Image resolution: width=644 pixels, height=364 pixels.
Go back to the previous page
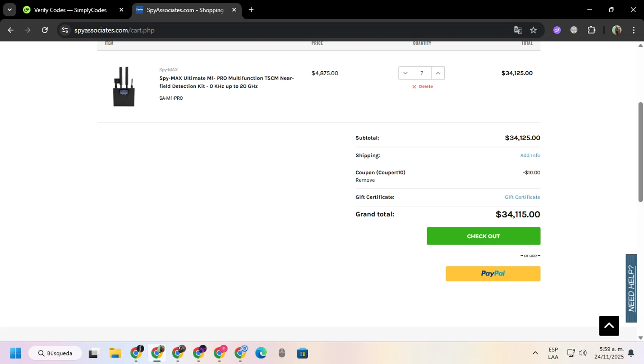pos(11,30)
